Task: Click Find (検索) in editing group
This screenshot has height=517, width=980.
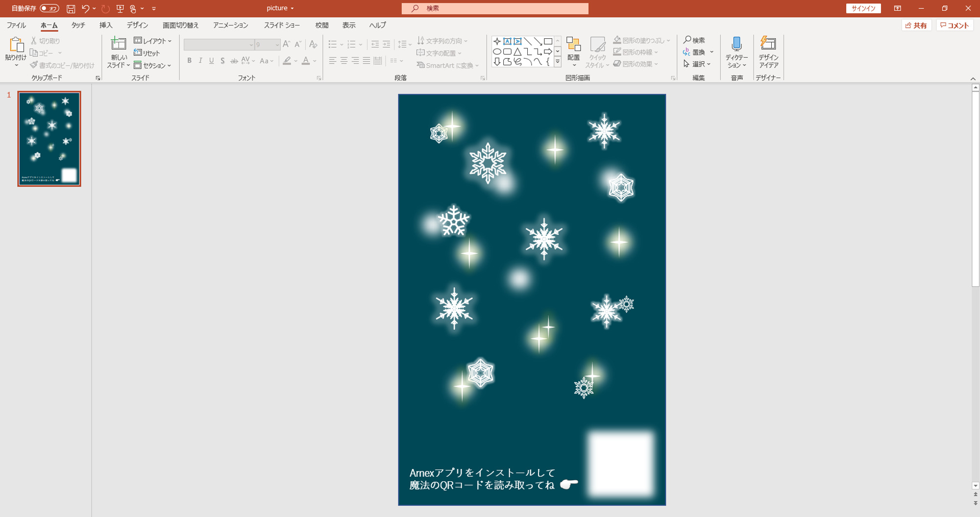Action: click(694, 40)
